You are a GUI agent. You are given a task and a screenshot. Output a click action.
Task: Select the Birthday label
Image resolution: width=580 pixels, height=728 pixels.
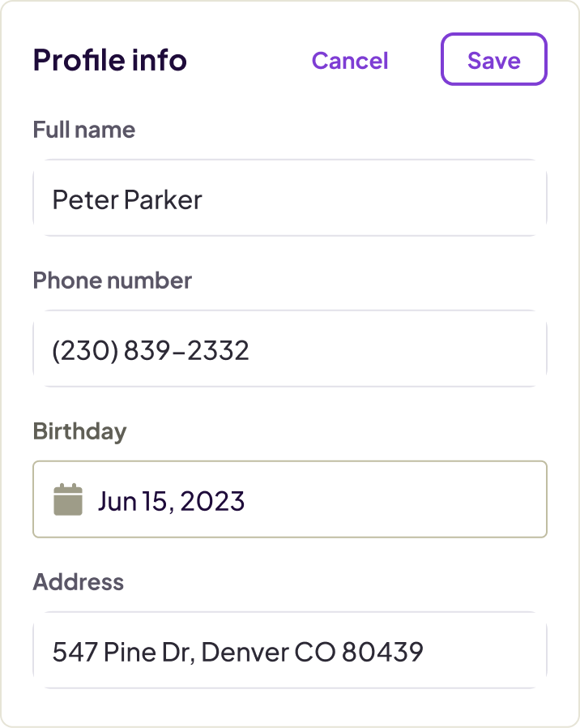click(x=80, y=432)
